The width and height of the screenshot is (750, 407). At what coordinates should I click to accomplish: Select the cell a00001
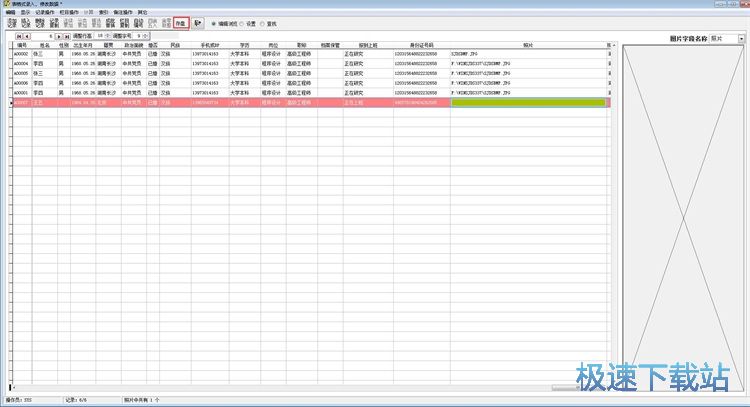tap(22, 93)
